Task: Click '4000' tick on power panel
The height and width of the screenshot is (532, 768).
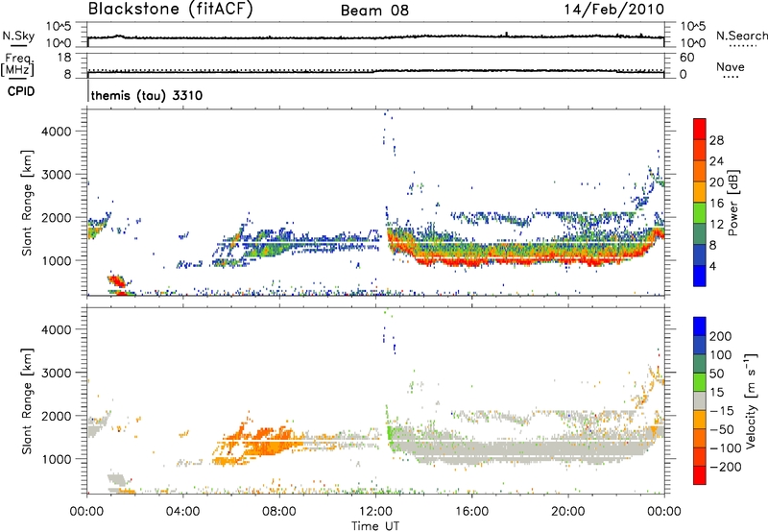Action: click(57, 132)
